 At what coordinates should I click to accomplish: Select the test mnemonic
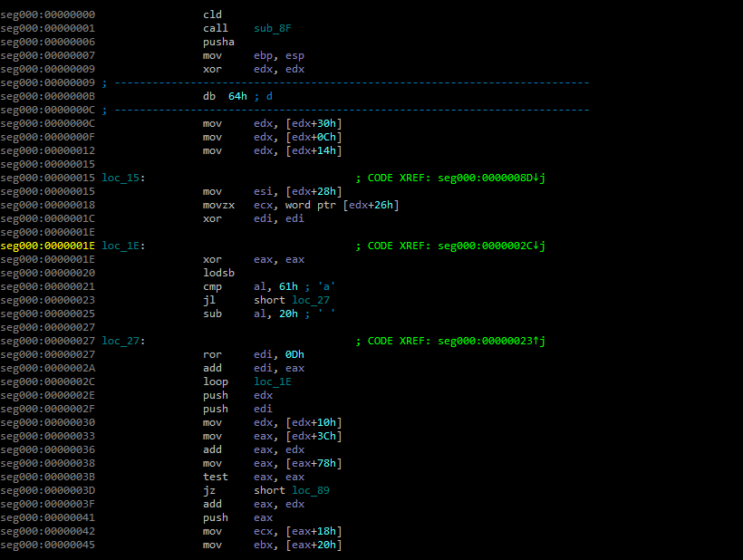tap(216, 478)
